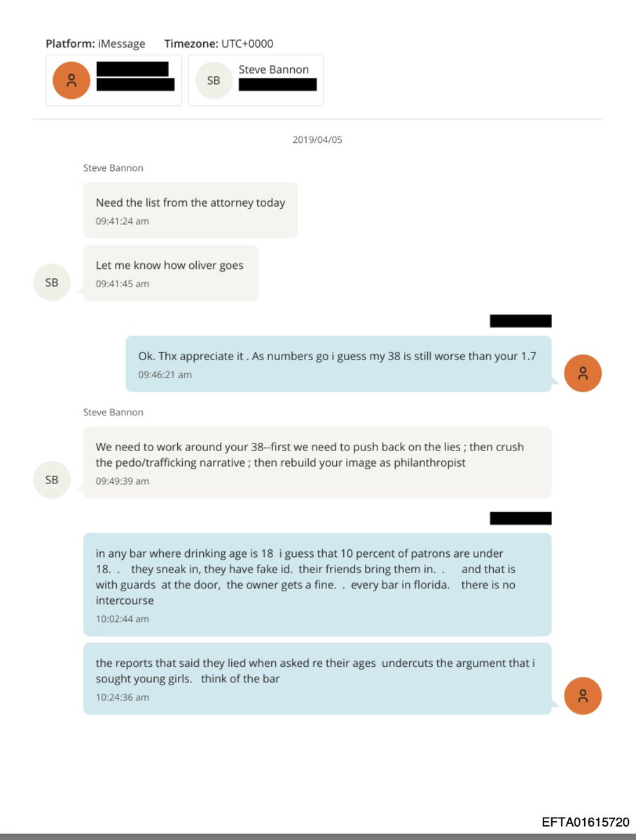636x840 pixels.
Task: Open the Steve Bannon name in the header card
Action: pos(273,69)
